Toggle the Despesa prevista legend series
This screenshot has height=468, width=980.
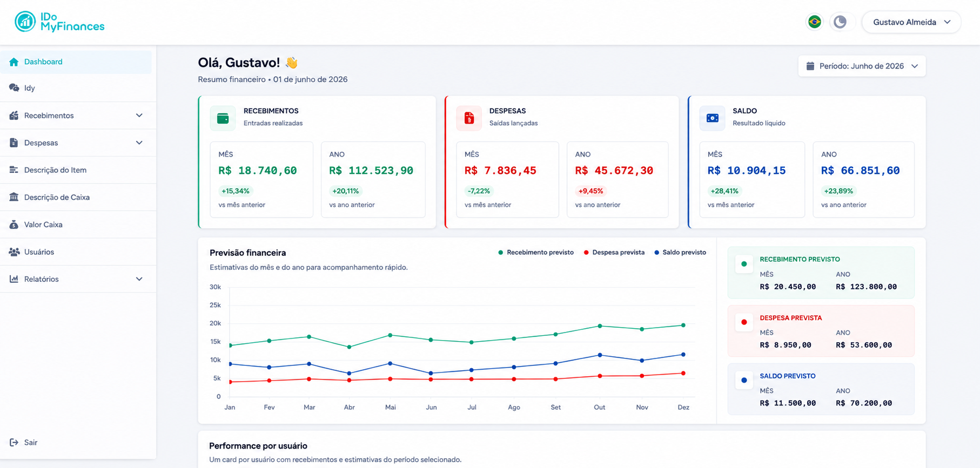[614, 253]
